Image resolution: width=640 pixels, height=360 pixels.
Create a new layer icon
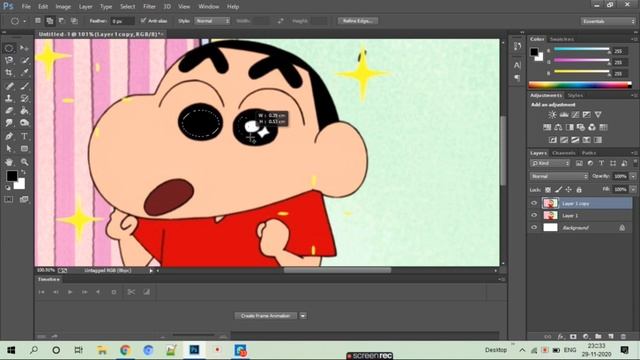[611, 336]
